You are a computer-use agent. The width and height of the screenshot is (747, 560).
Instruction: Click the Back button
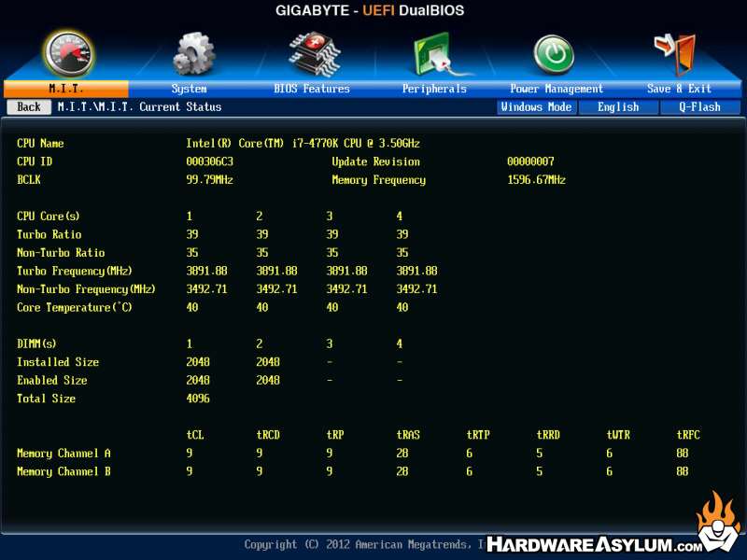point(29,106)
